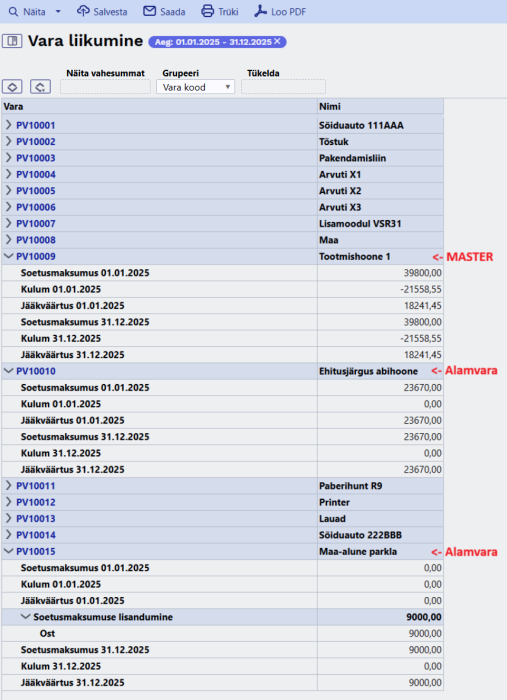Expand the PV10014 row
The height and width of the screenshot is (700, 507).
[8, 535]
